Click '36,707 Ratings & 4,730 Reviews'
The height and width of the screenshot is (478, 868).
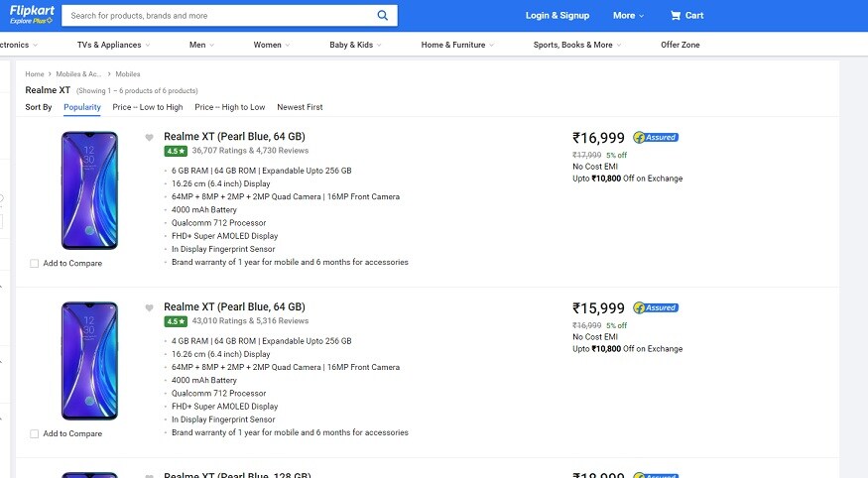tap(250, 151)
